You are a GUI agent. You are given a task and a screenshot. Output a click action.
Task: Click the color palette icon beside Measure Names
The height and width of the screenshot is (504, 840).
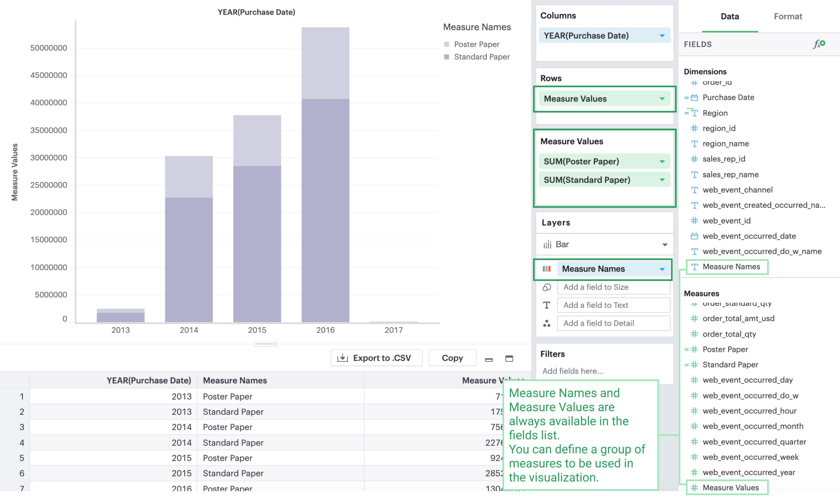coord(546,269)
